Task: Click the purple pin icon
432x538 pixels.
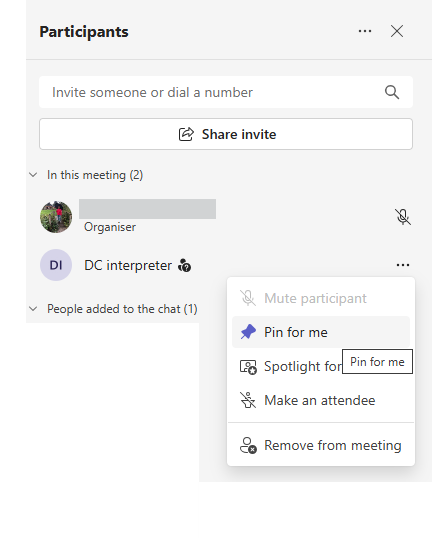Action: click(248, 332)
